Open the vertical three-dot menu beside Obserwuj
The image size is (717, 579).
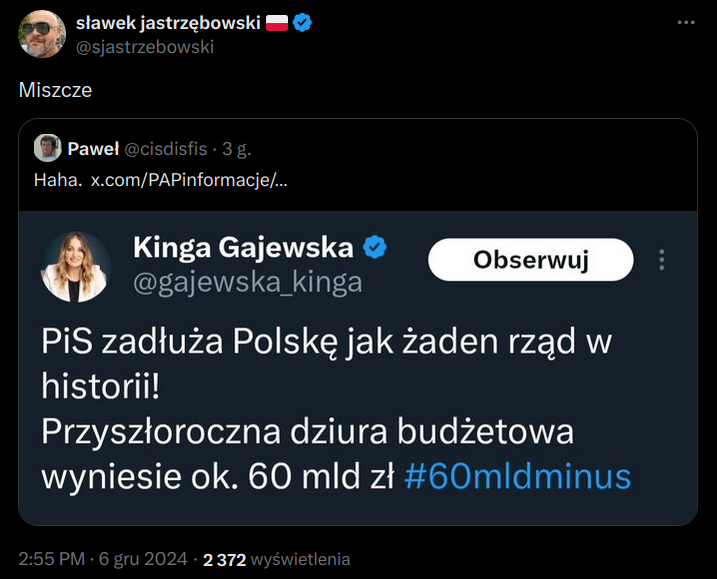click(x=661, y=261)
